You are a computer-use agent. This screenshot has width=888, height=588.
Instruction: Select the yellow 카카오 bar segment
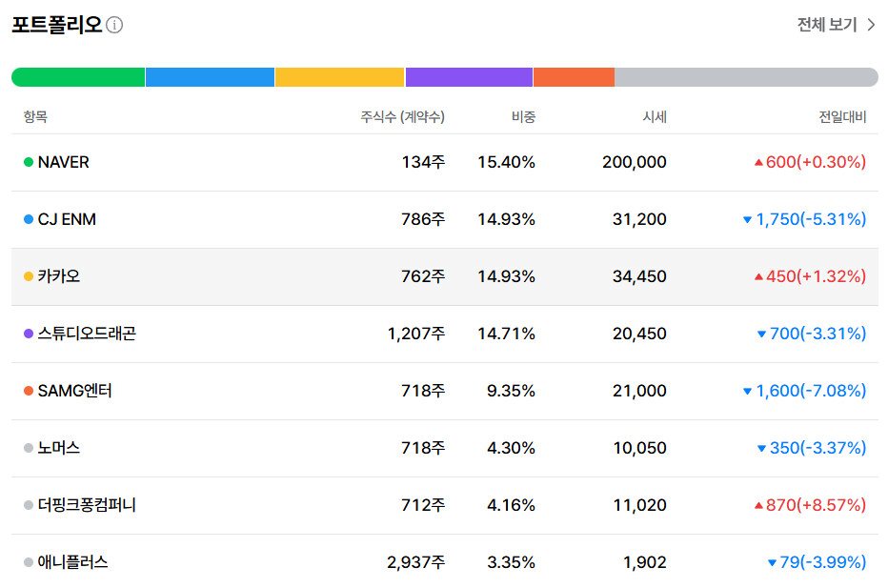tap(340, 77)
